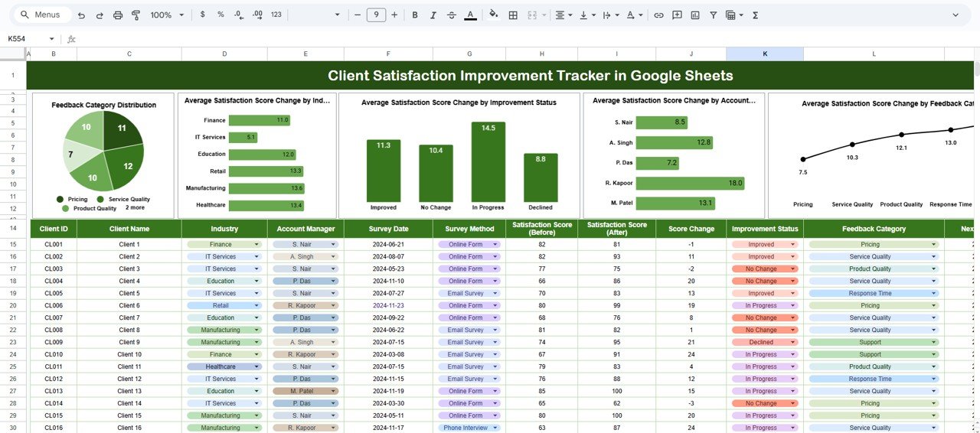
Task: Open the insert link tool
Action: (x=658, y=15)
